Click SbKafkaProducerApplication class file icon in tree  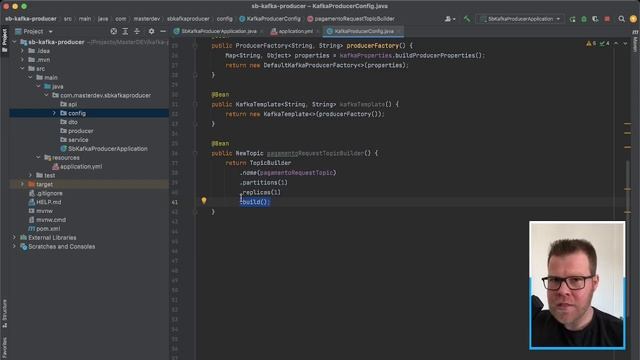click(63, 149)
